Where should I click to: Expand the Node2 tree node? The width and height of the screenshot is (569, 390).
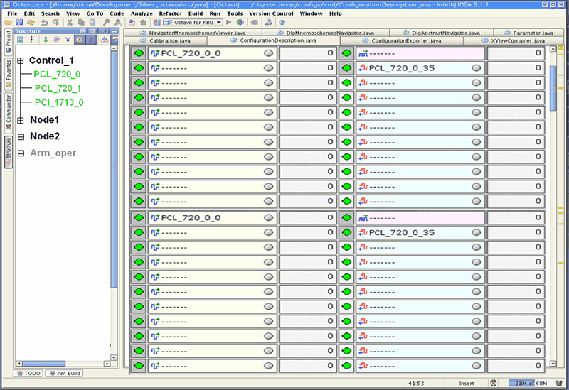click(21, 137)
